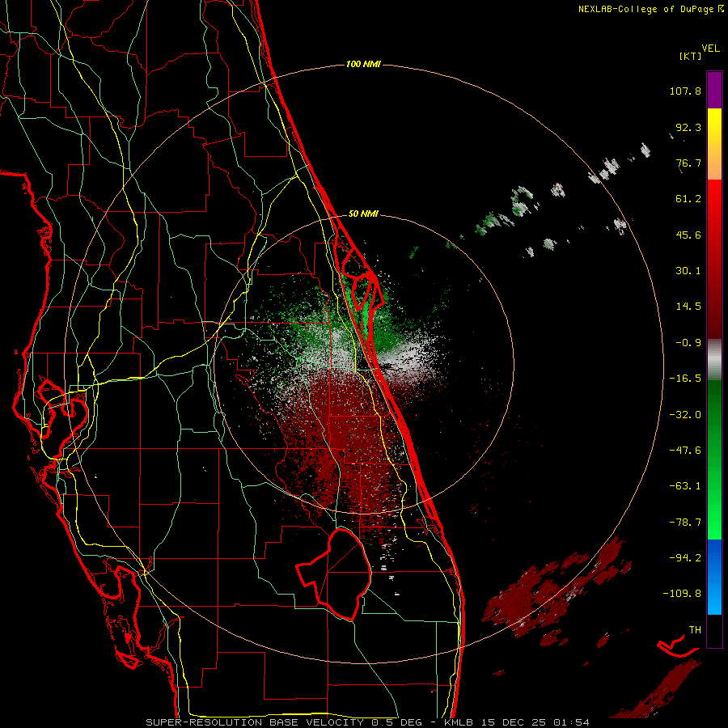Select the 76.7 velocity scale value
This screenshot has width=728, height=728.
688,163
